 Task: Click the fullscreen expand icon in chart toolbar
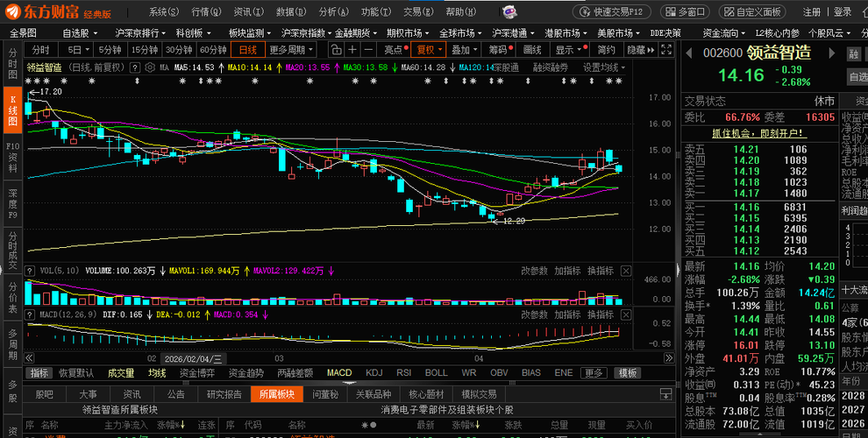click(666, 50)
